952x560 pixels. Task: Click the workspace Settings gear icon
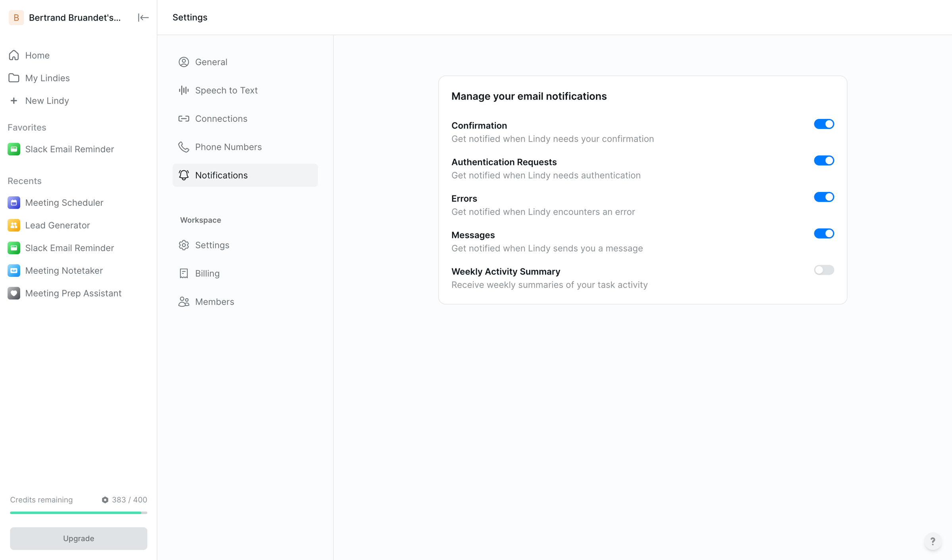click(x=184, y=245)
